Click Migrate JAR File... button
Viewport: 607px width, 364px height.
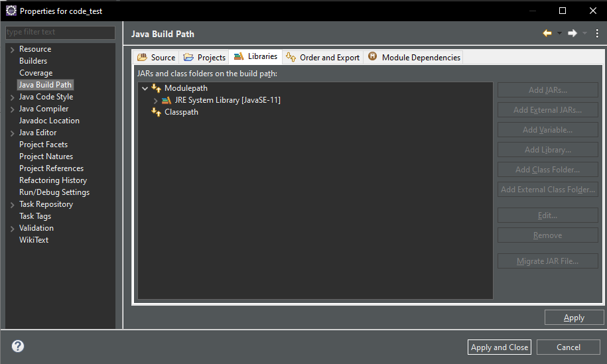548,261
